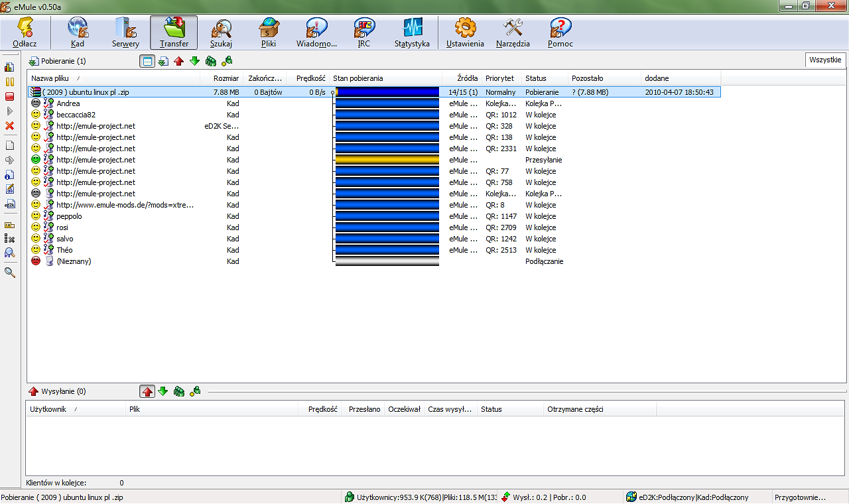Image resolution: width=849 pixels, height=504 pixels.
Task: Click the red stop icon in left sidebar
Action: (x=10, y=96)
